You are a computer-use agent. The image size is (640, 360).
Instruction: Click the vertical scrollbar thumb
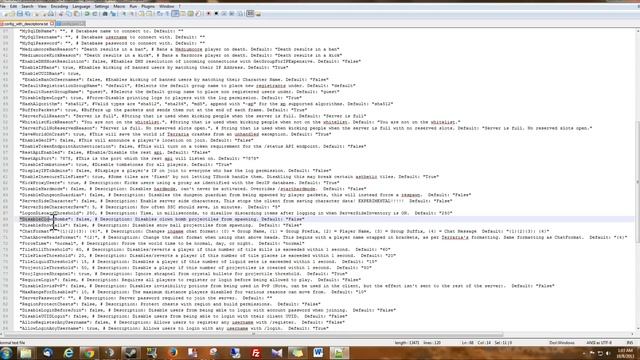pyautogui.click(x=637, y=182)
